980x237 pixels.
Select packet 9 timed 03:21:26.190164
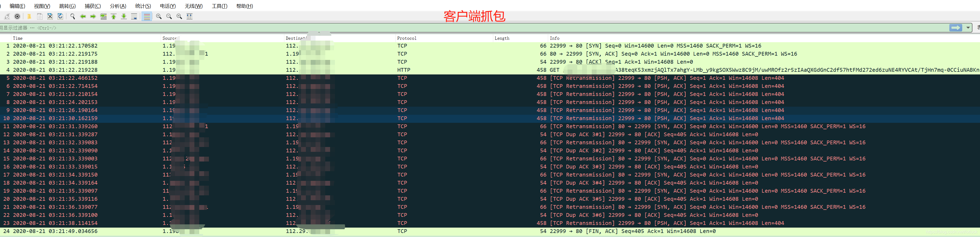coord(490,110)
